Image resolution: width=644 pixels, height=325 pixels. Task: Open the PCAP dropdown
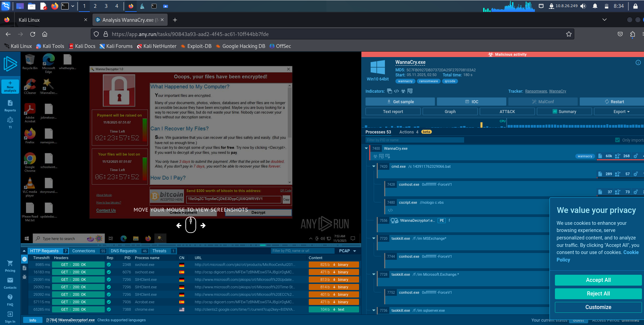[x=348, y=251]
